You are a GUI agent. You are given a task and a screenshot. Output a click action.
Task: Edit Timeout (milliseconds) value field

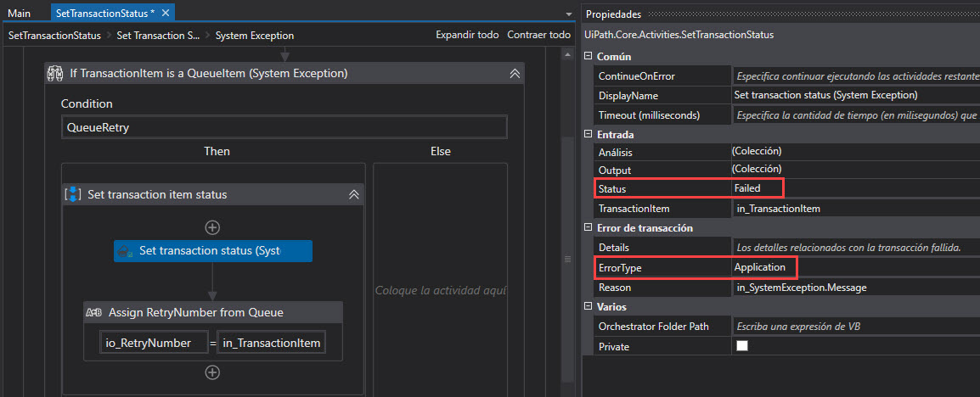(x=856, y=115)
